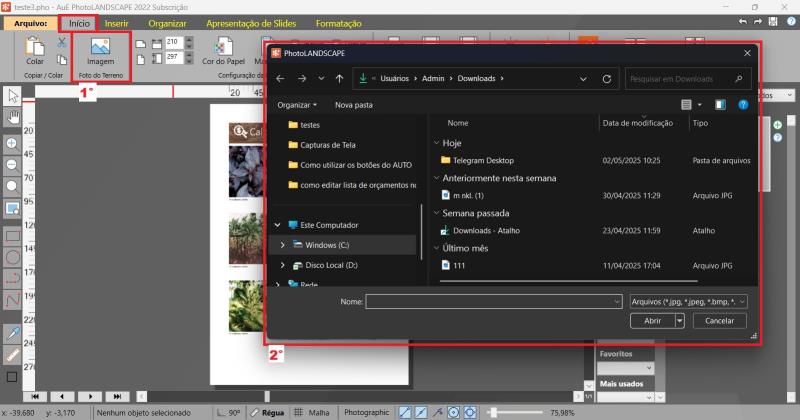
Task: Open the Arquivo menu tab
Action: pyautogui.click(x=30, y=23)
